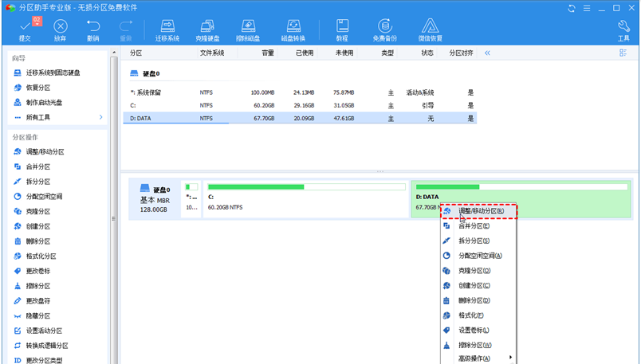
Task: Select 合并分区(E) in context menu
Action: click(x=478, y=225)
